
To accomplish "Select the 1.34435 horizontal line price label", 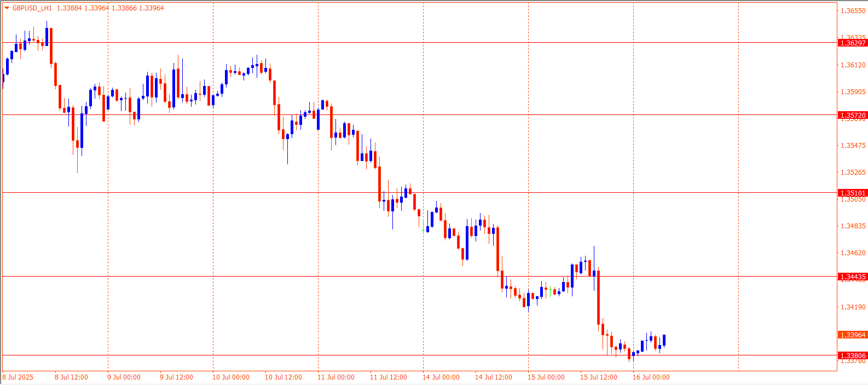I will pyautogui.click(x=853, y=277).
